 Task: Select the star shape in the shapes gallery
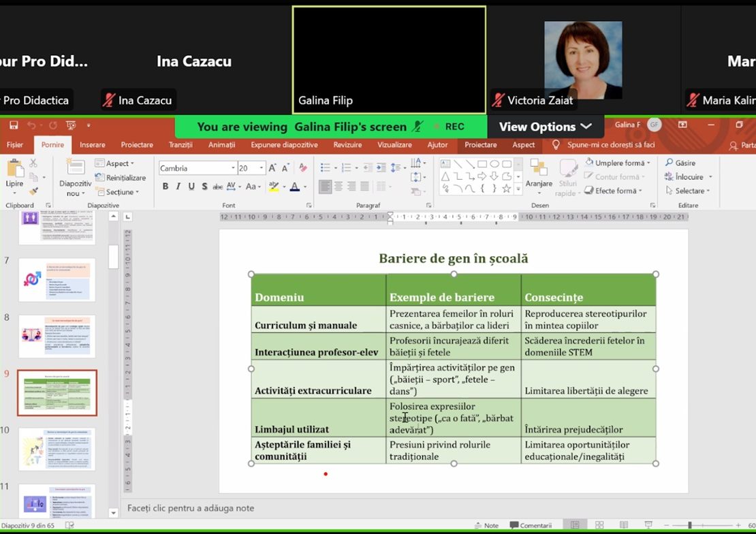pos(506,189)
